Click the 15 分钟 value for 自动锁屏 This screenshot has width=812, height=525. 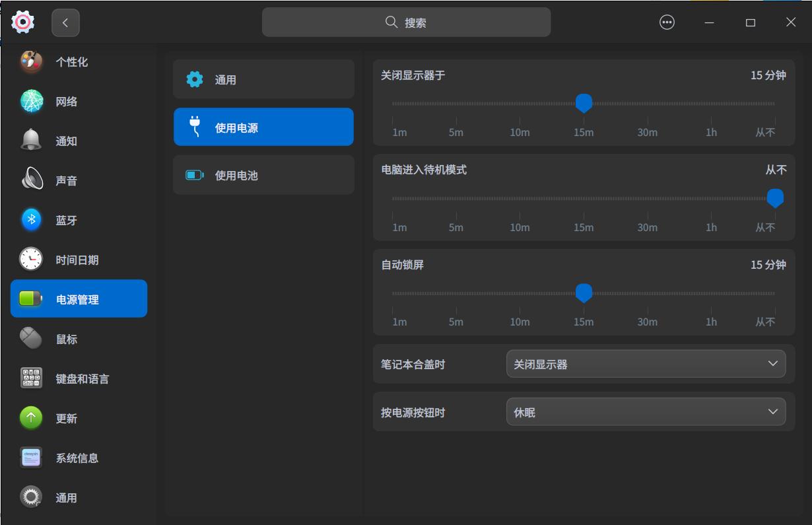click(768, 265)
